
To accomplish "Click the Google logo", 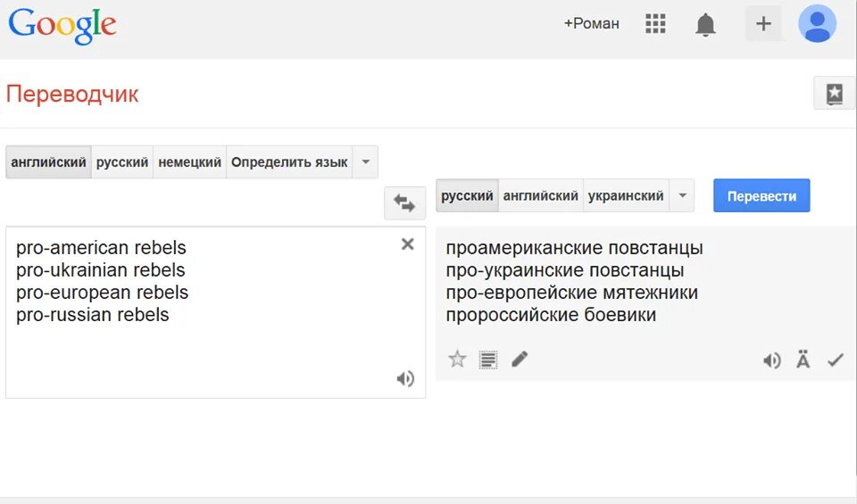I will pyautogui.click(x=62, y=25).
